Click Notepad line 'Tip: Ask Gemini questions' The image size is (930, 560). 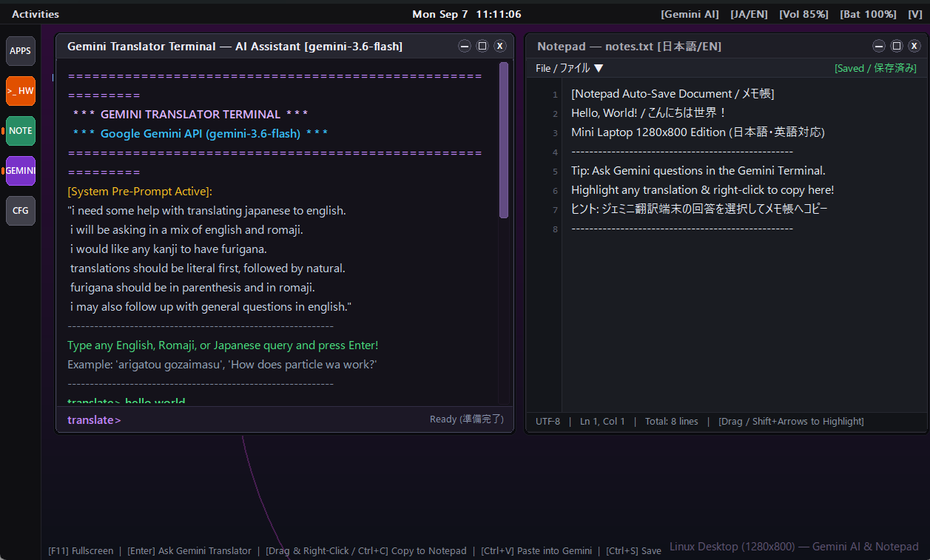pos(698,171)
